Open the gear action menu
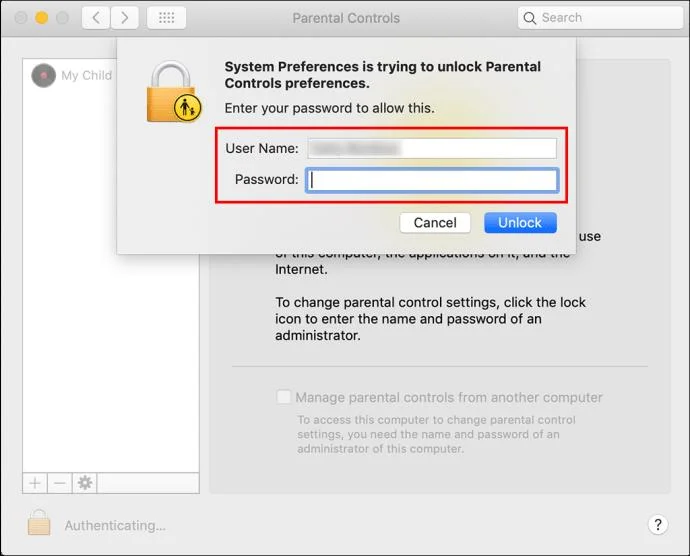Image resolution: width=690 pixels, height=556 pixels. pyautogui.click(x=84, y=483)
